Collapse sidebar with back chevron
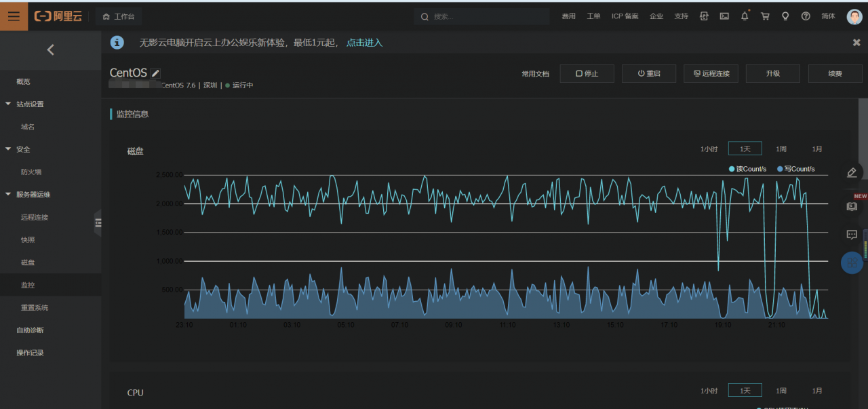Screen dimensions: 868x409 50,50
